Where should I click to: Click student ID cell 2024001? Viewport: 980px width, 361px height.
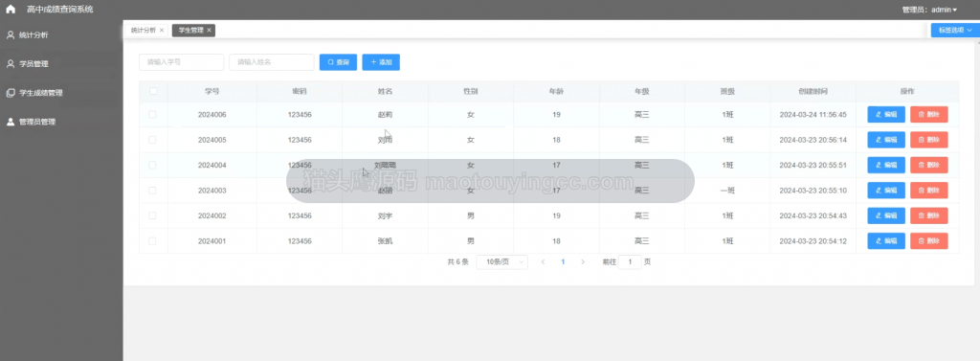(x=212, y=241)
